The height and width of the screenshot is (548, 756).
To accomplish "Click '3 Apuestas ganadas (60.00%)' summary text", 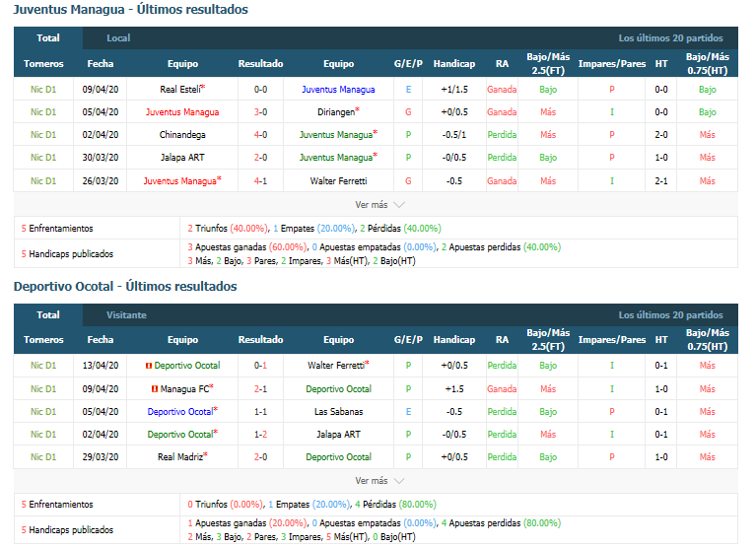I will pos(246,247).
